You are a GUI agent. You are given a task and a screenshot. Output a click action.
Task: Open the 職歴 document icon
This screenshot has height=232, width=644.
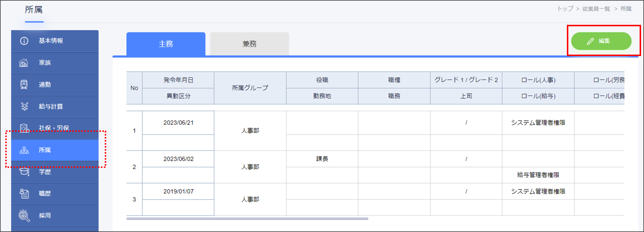pos(24,194)
